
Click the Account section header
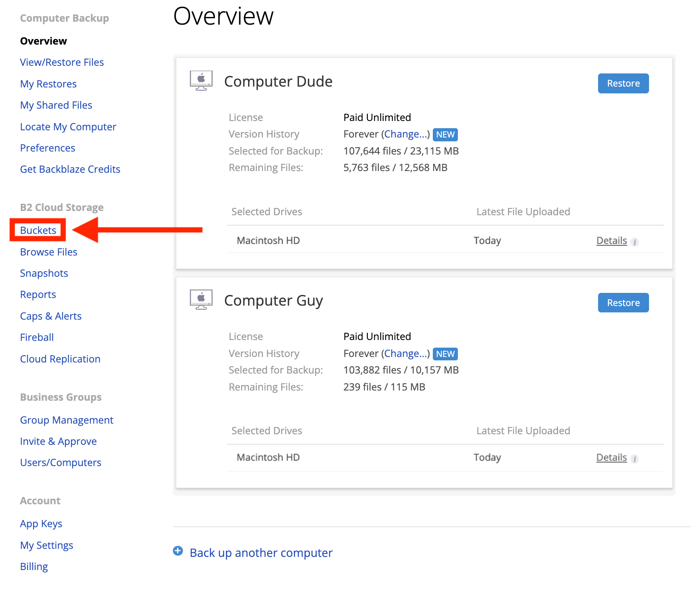pyautogui.click(x=40, y=501)
